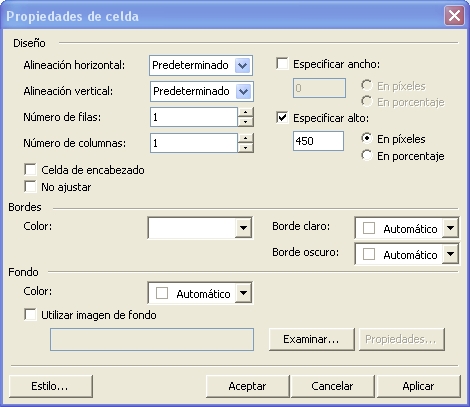The width and height of the screenshot is (470, 407).
Task: Enable the Especificar ancho checkbox
Action: (282, 63)
